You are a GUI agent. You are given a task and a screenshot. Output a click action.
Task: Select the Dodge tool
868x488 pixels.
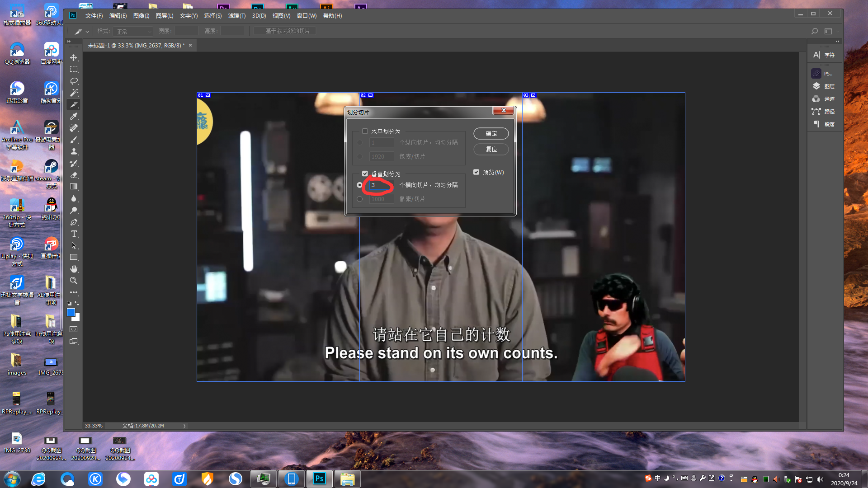[x=74, y=210]
